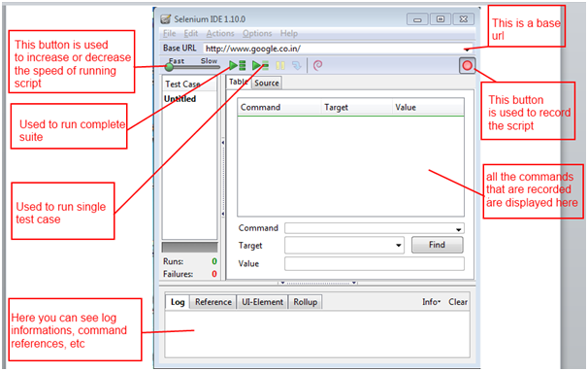Screen dimensions: 588x371
Task: Click the spiral Apply rollup rules icon
Action: tap(317, 66)
